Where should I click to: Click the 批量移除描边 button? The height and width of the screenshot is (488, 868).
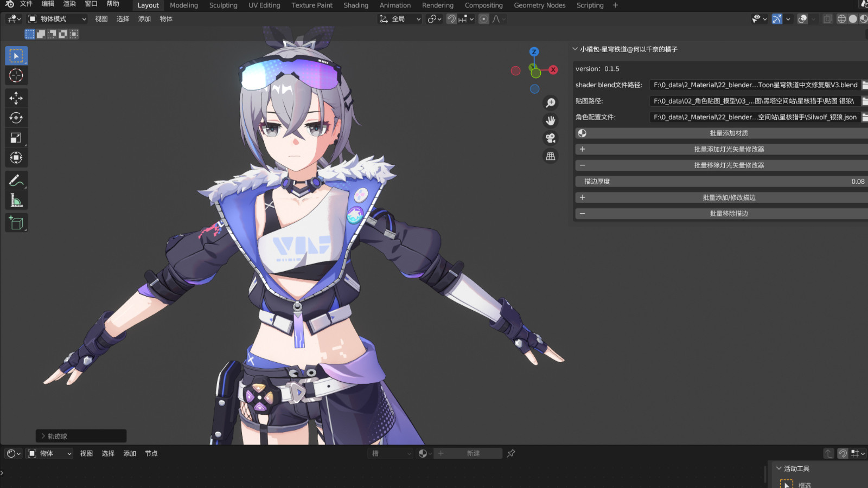coord(728,214)
